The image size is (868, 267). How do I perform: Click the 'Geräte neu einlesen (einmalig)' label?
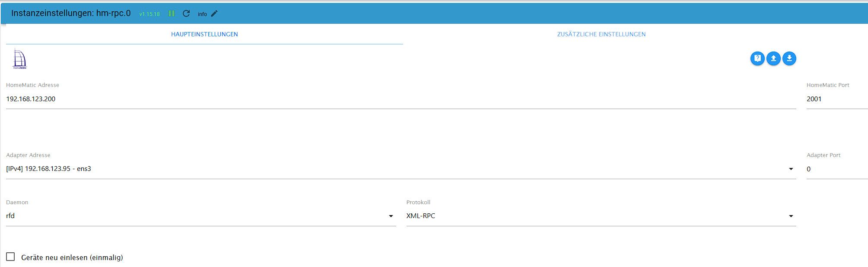click(x=72, y=257)
